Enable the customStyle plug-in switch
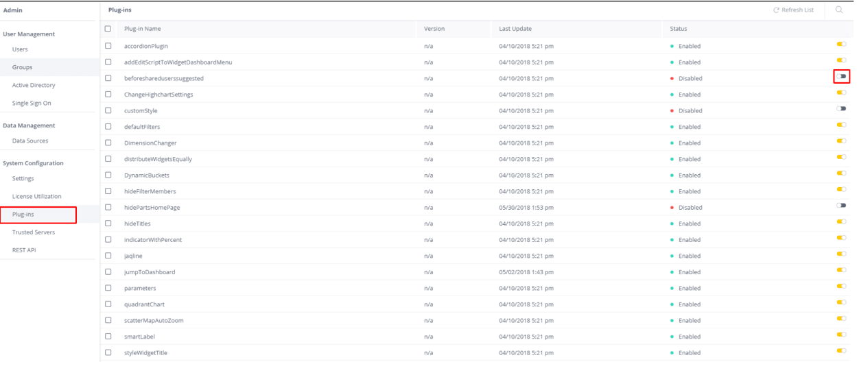The image size is (868, 375). pyautogui.click(x=841, y=108)
